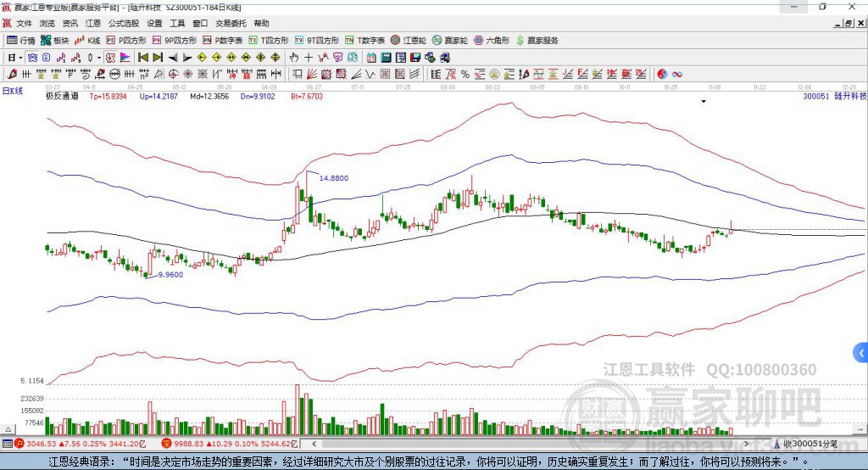Open the 设置 menu
The width and height of the screenshot is (868, 470).
coord(154,23)
